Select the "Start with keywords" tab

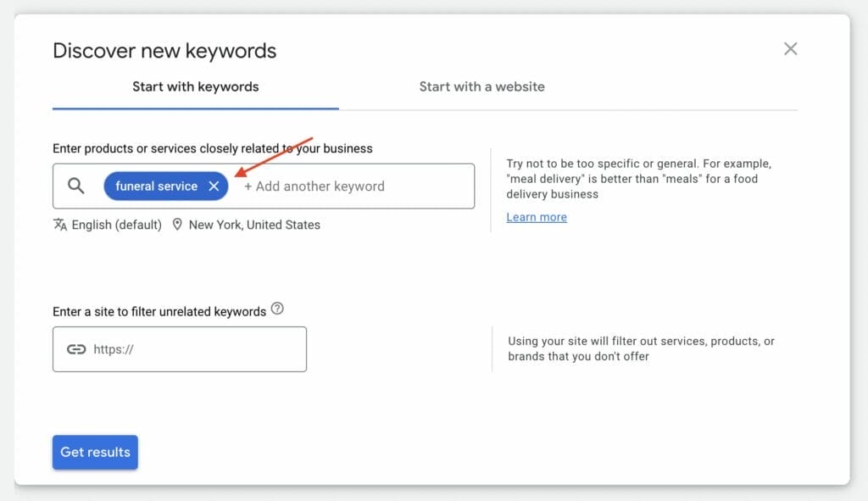pos(195,86)
